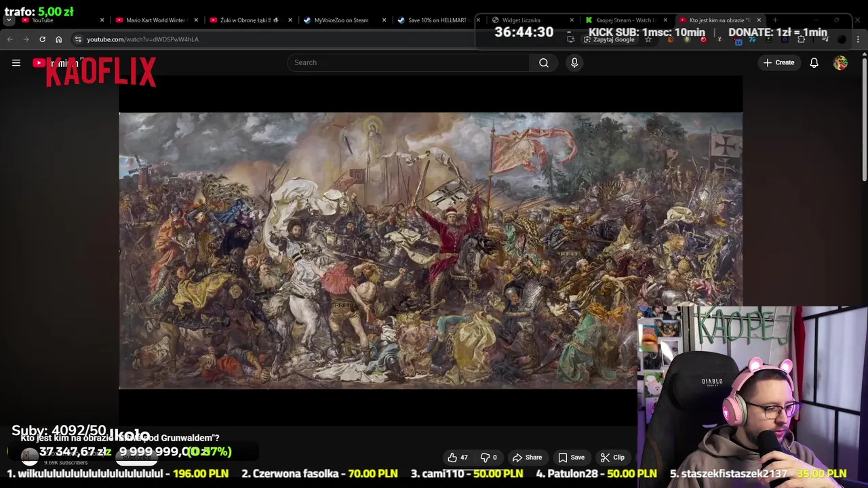The height and width of the screenshot is (488, 868).
Task: Open the account avatar menu
Action: (x=840, y=62)
